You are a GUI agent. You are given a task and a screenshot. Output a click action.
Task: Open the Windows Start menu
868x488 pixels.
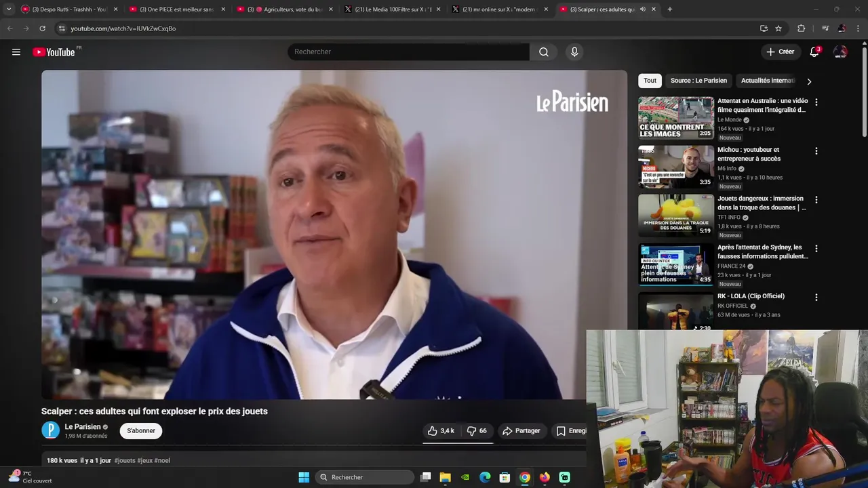[304, 477]
